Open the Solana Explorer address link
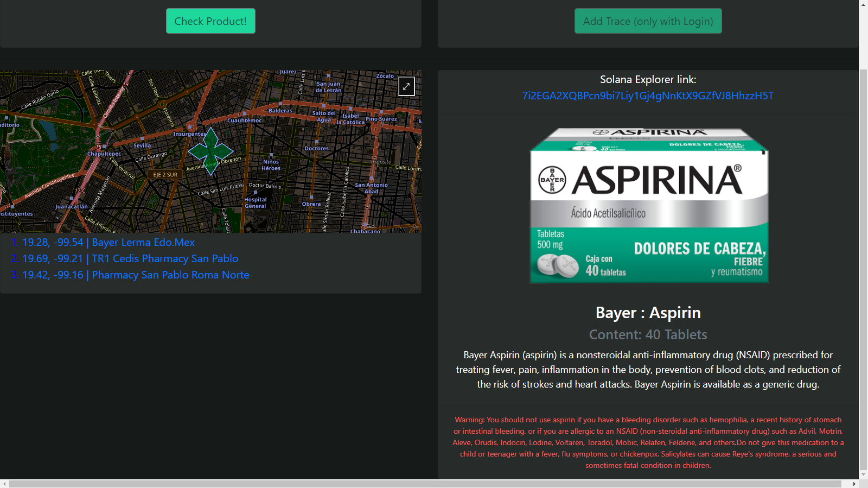Viewport: 868px width, 488px height. pyautogui.click(x=648, y=96)
